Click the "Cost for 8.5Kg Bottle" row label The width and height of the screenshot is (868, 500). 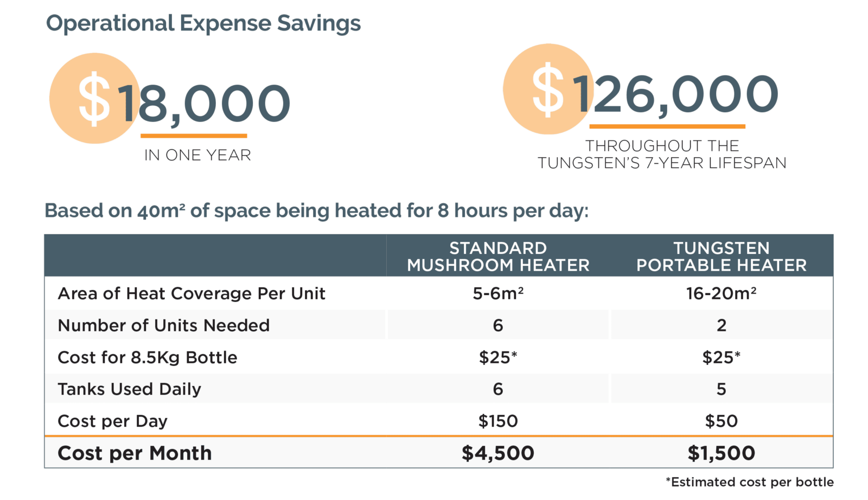148,357
